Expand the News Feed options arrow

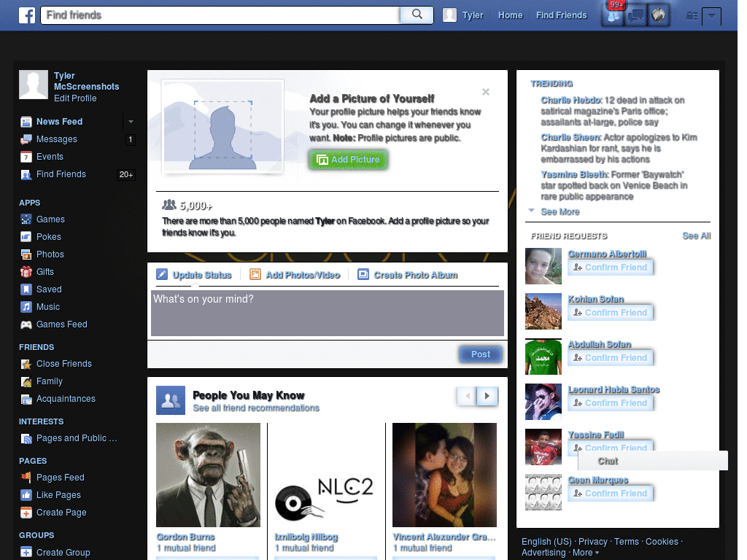point(131,122)
